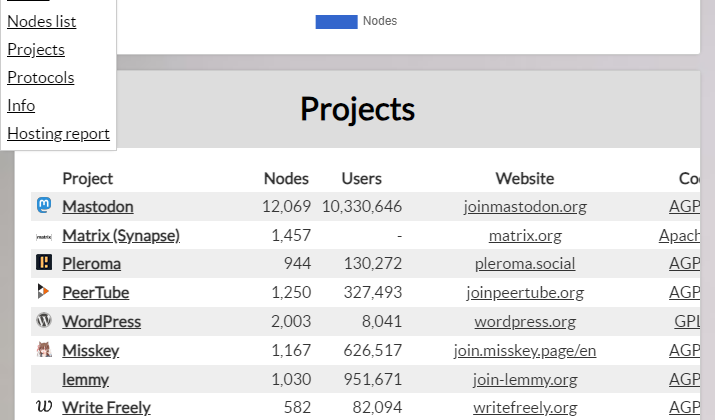Select Write Freely's 582 nodes value
715x420 pixels.
[297, 407]
